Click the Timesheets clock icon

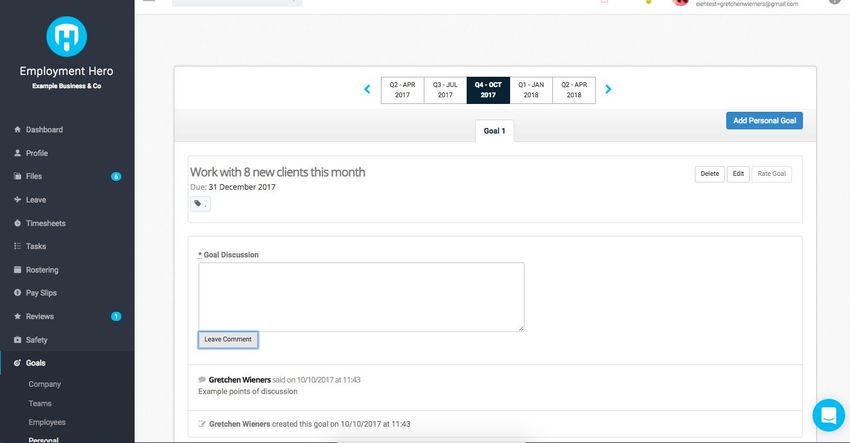click(17, 223)
